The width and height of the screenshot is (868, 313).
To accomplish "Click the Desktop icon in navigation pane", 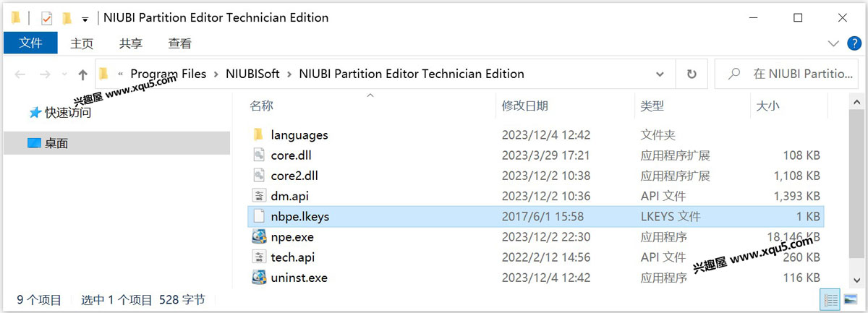I will coord(34,143).
